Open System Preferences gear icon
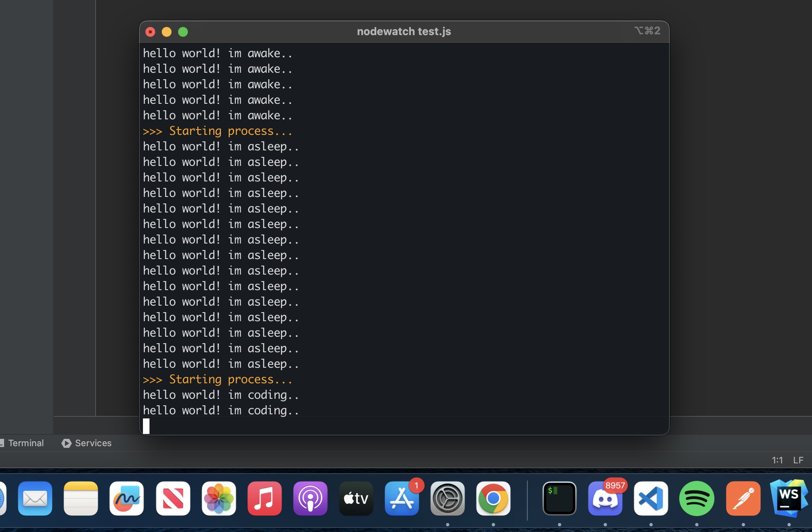The height and width of the screenshot is (532, 812). pyautogui.click(x=448, y=498)
